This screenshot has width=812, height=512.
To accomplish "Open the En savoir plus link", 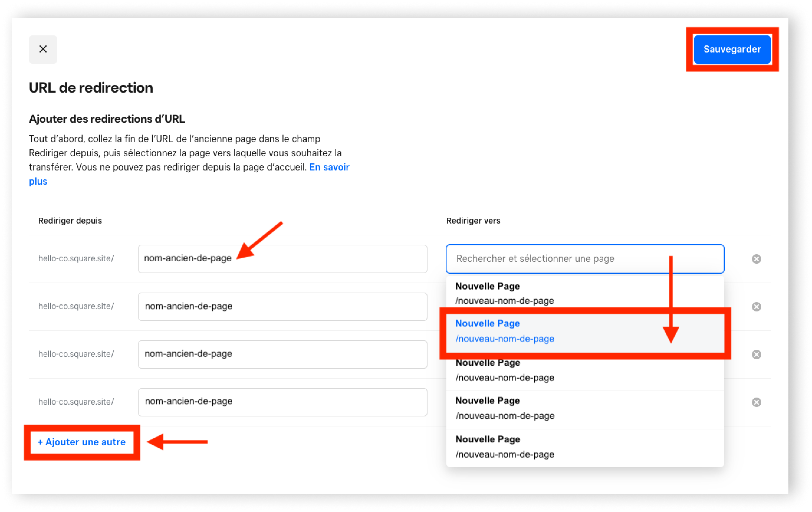I will 329,167.
